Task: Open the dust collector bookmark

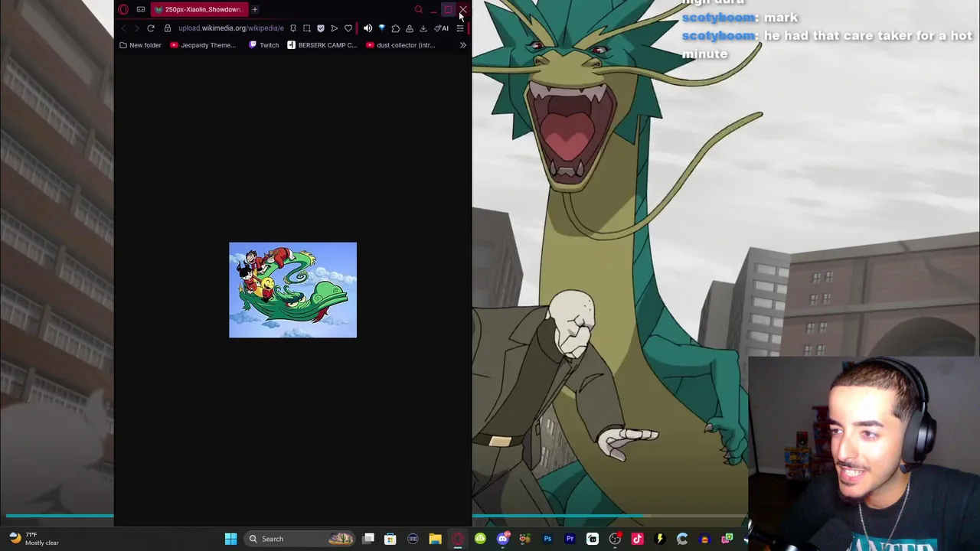Action: [400, 45]
